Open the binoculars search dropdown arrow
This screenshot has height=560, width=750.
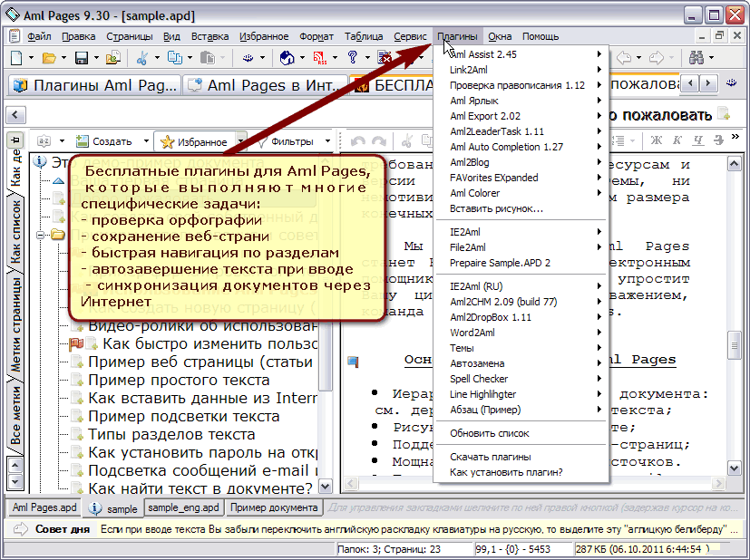click(711, 58)
